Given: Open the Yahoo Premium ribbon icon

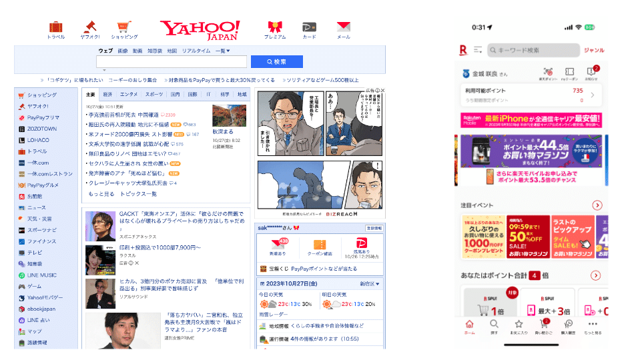Looking at the screenshot, I should click(274, 27).
